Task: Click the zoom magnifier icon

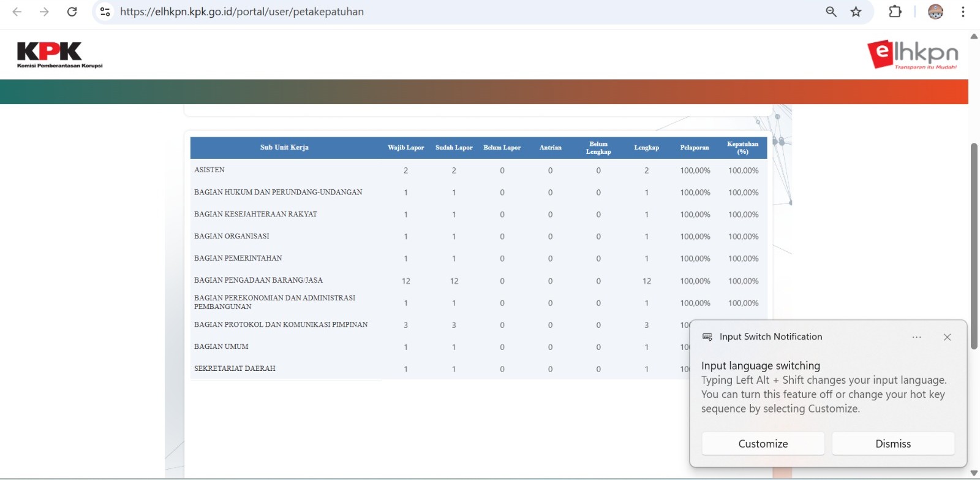Action: coord(831,12)
